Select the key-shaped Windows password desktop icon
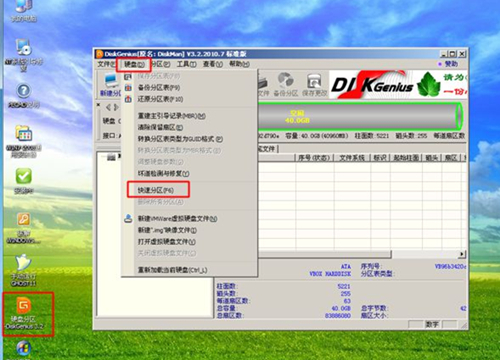500x360 pixels. [23, 228]
